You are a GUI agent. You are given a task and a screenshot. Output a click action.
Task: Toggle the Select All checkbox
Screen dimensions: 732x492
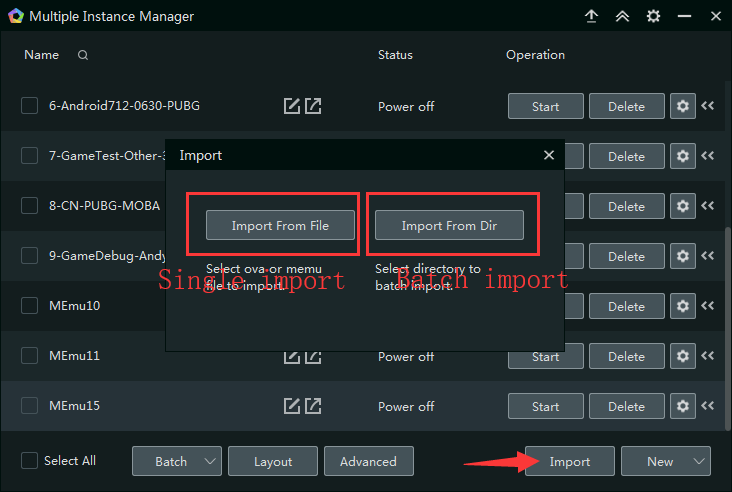pyautogui.click(x=30, y=461)
